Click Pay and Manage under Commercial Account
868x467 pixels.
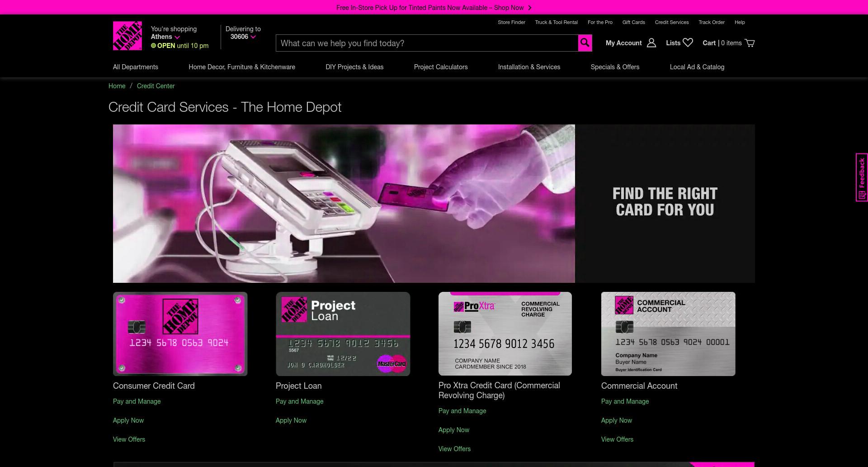[x=625, y=401]
